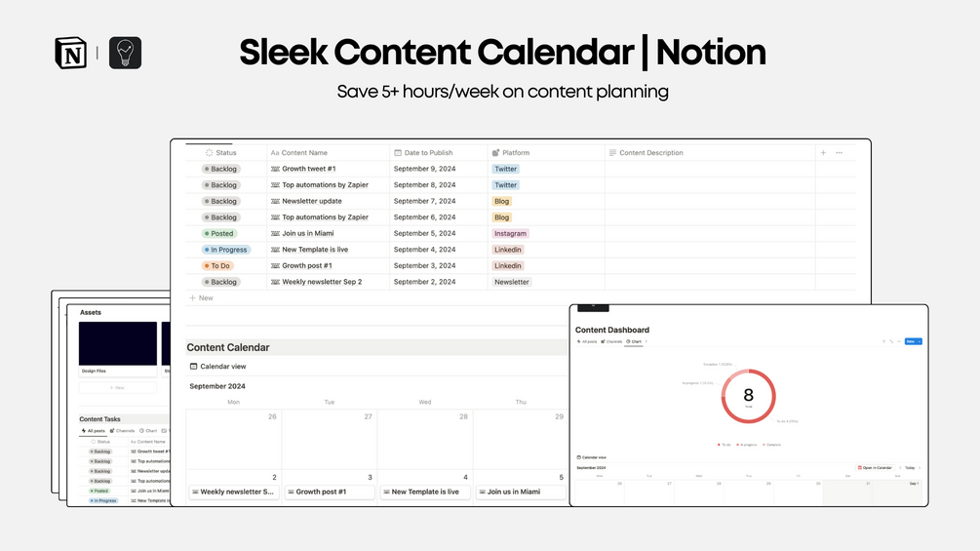Click the Calendar view icon under Content Calendar

point(193,367)
